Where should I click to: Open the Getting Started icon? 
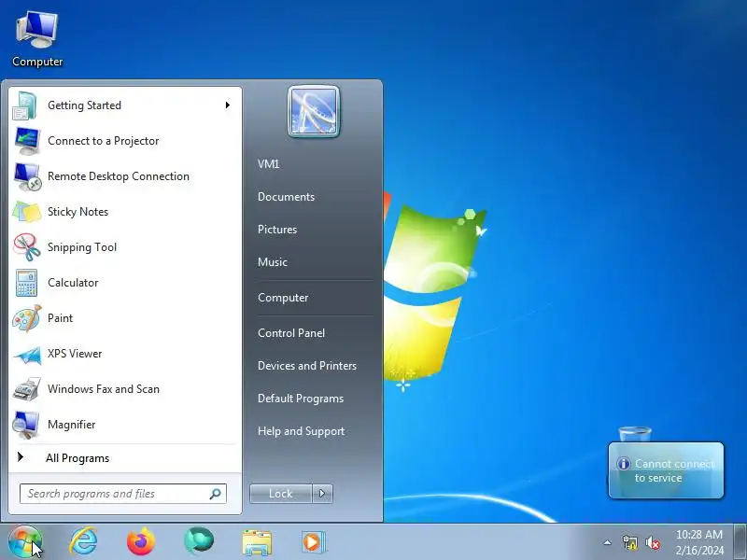(x=26, y=105)
